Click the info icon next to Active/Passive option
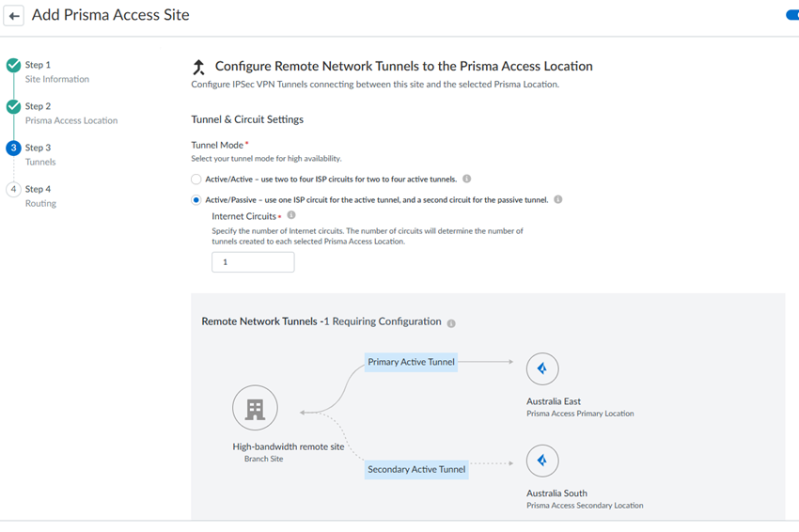Viewport: 799px width, 532px height. (x=558, y=199)
